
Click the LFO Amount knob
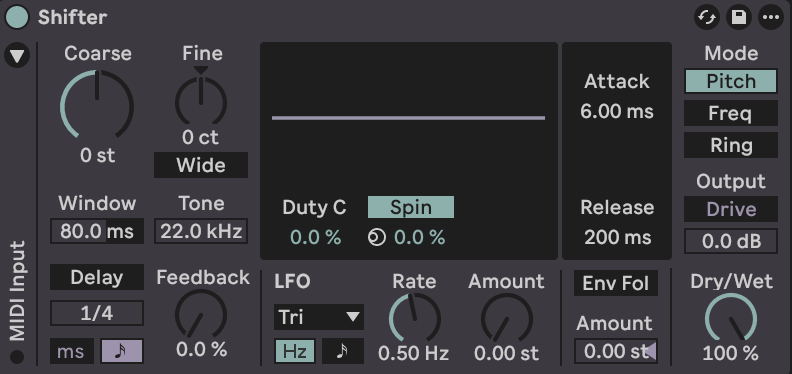pyautogui.click(x=507, y=318)
